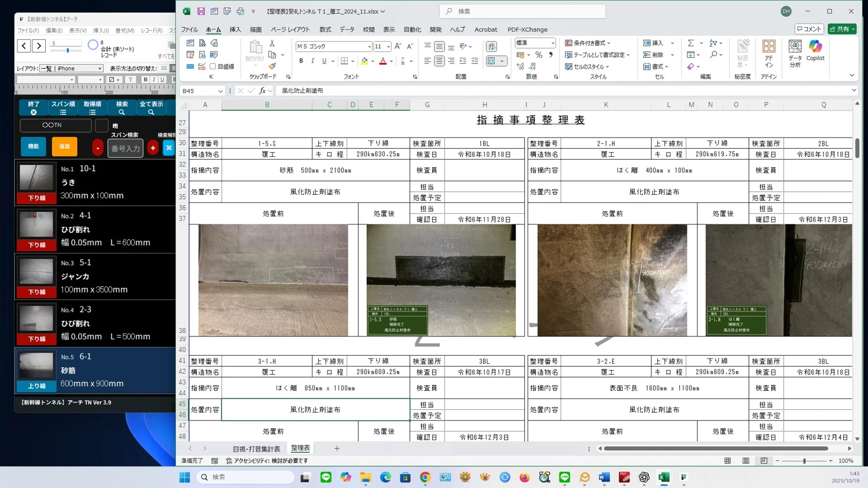Switch to Page Layout view in status bar
The width and height of the screenshot is (868, 488).
[x=746, y=461]
